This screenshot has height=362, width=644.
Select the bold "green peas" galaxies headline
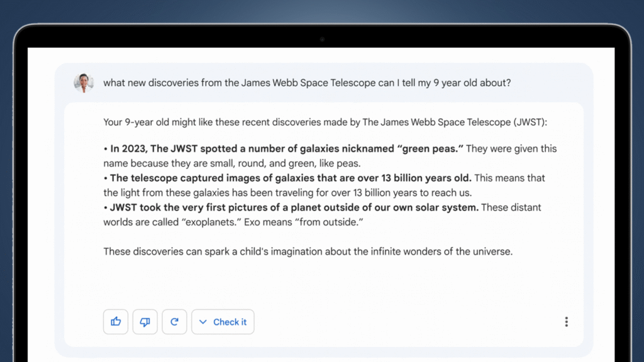tap(286, 149)
